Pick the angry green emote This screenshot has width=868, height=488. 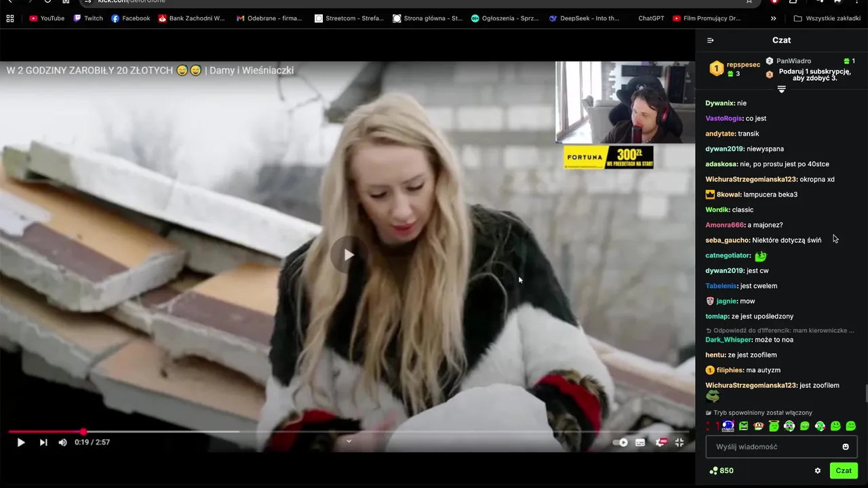tap(743, 426)
